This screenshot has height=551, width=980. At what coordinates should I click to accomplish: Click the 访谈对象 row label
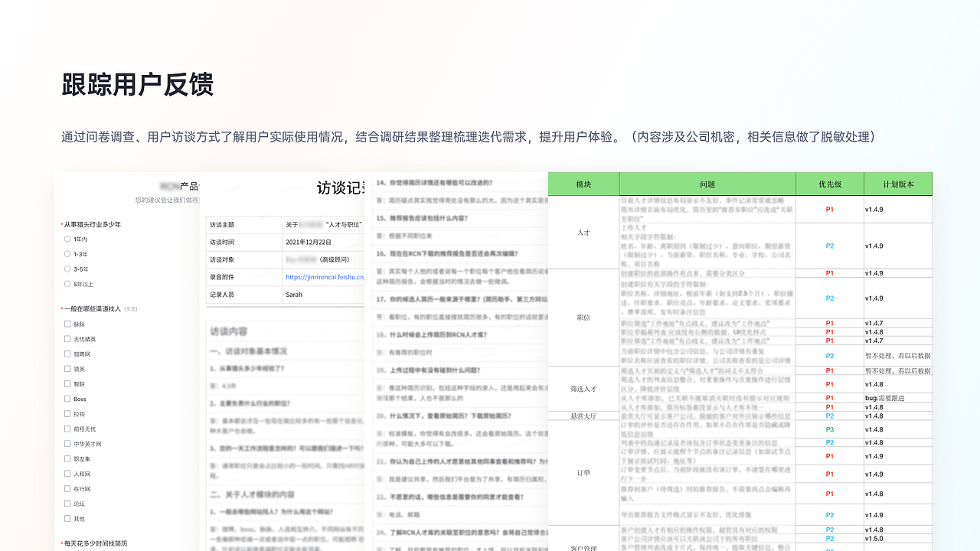222,260
